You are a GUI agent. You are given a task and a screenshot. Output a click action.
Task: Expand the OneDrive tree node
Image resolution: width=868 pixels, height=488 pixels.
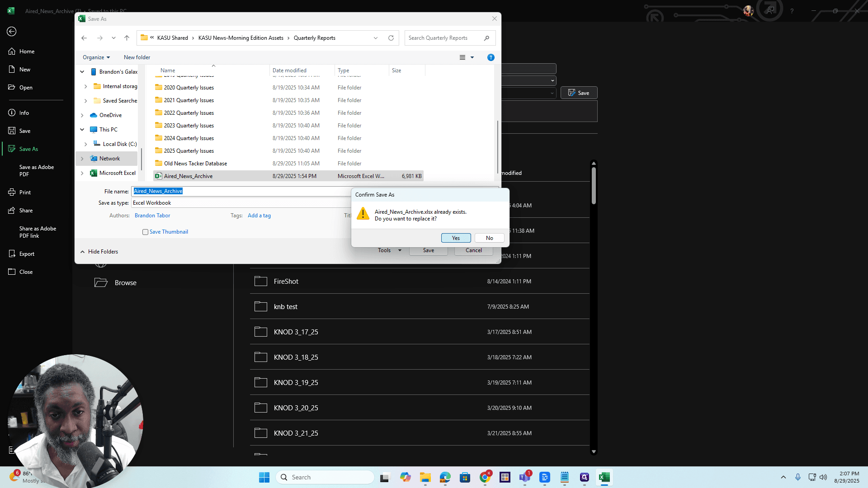82,115
